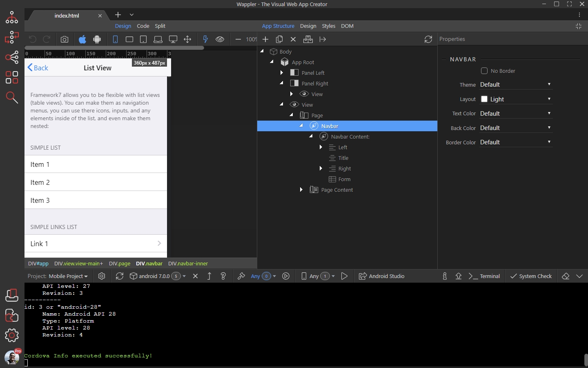
Task: Click the Back link in preview
Action: tap(38, 68)
